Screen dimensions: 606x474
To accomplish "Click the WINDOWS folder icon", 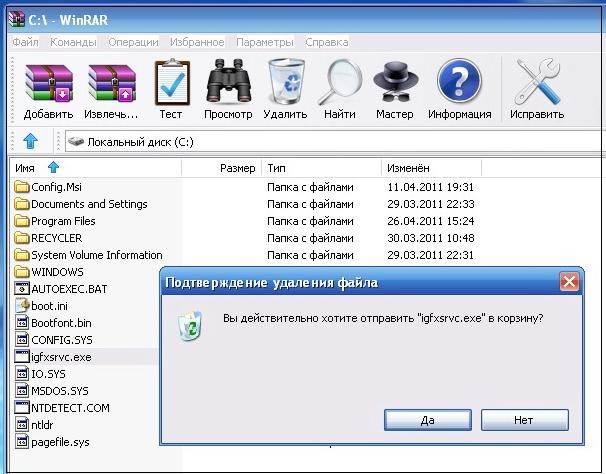I will click(x=22, y=272).
